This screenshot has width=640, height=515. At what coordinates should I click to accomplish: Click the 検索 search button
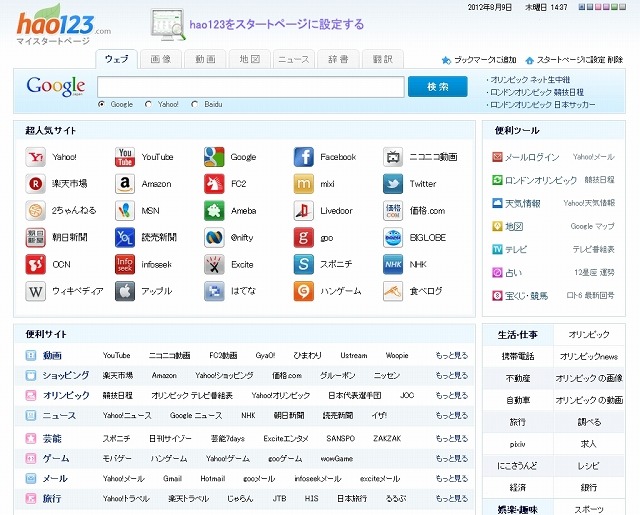438,87
